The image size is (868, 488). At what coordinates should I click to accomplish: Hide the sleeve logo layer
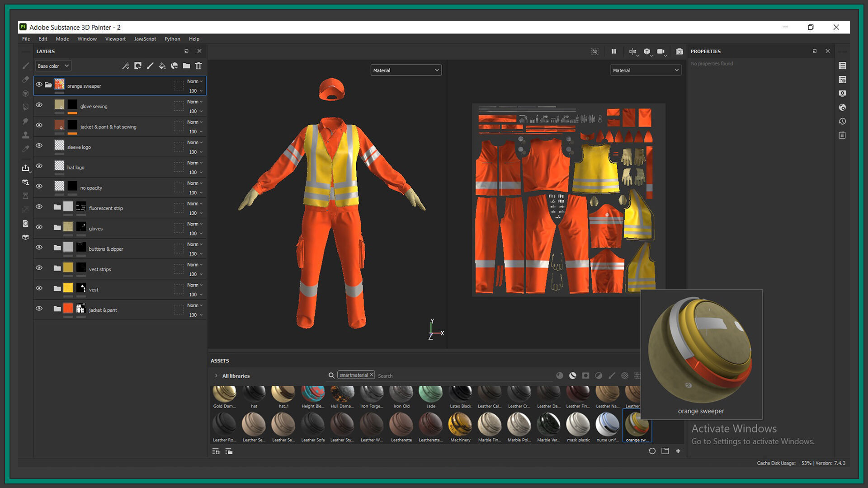click(x=39, y=145)
